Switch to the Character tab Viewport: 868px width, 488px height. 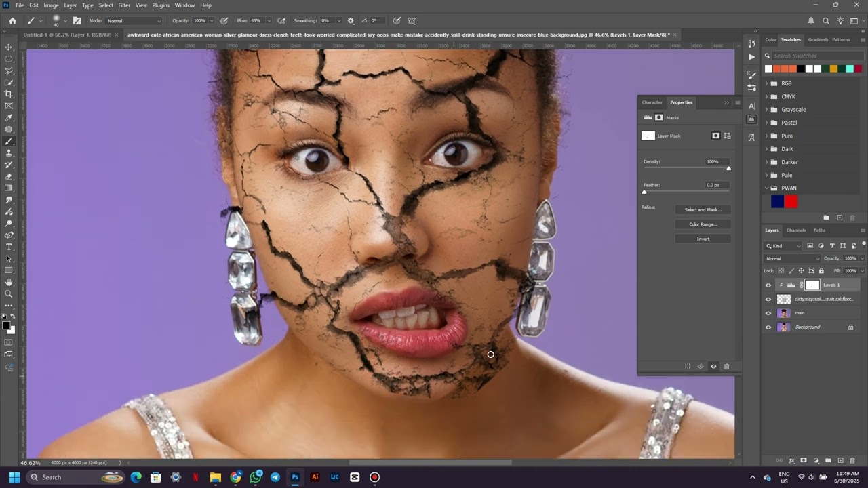pyautogui.click(x=652, y=102)
